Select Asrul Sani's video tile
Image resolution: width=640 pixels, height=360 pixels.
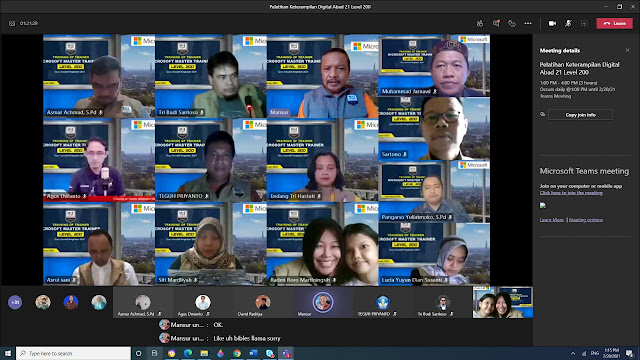99,244
